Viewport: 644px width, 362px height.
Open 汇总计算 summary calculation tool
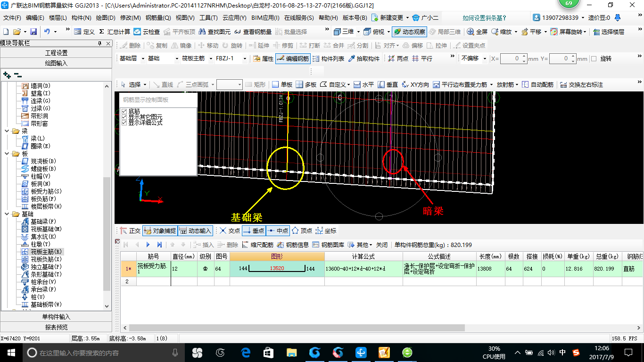[115, 32]
